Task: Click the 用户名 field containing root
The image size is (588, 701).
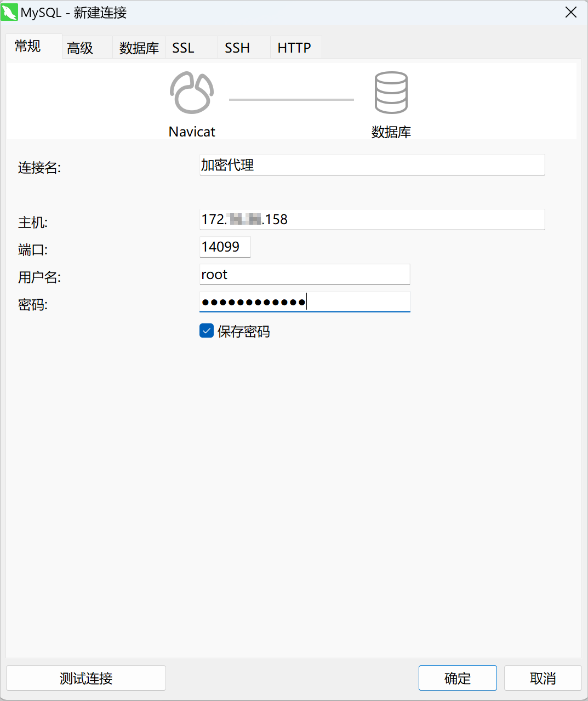Action: [305, 274]
